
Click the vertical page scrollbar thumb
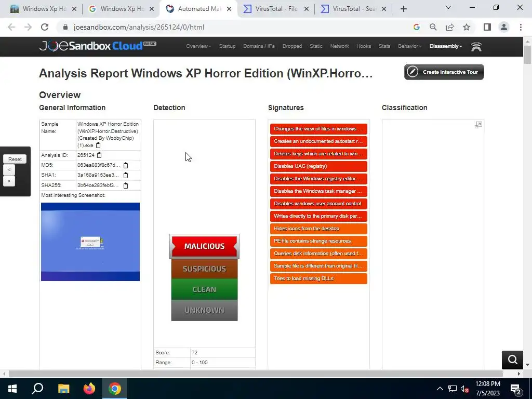coord(527,54)
